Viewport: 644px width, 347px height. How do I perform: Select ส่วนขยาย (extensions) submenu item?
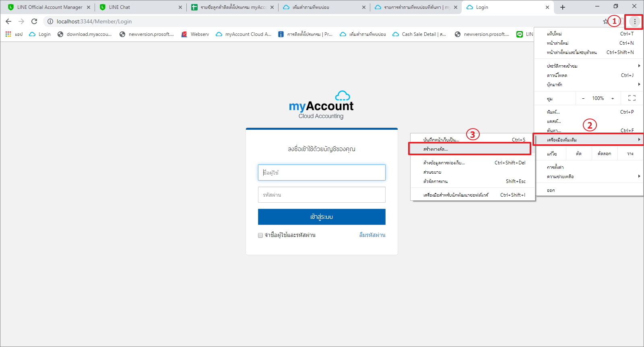click(473, 172)
